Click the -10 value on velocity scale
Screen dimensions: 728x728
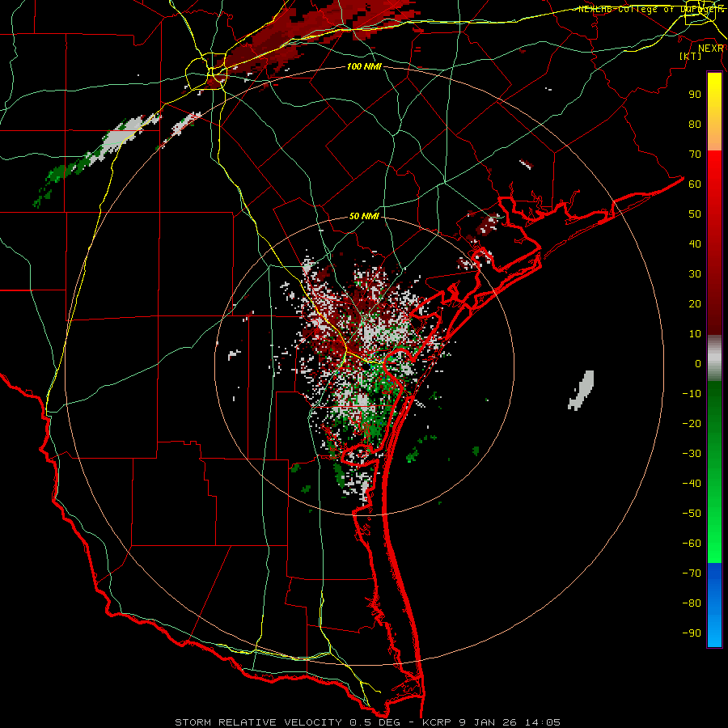[692, 394]
